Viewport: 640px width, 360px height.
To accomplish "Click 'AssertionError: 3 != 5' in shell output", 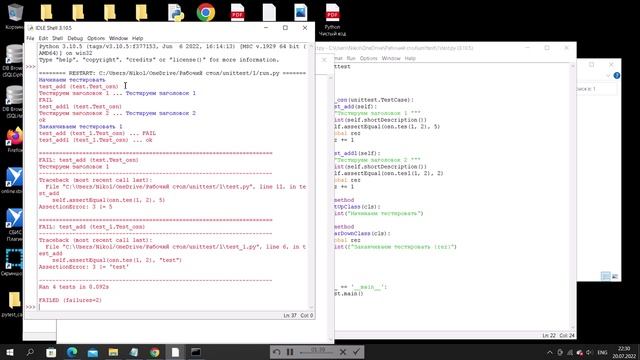I will click(x=76, y=207).
